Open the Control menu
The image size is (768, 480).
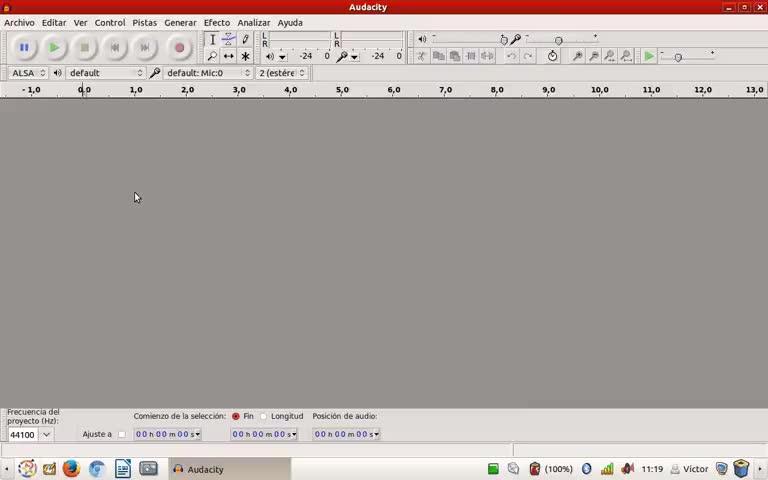110,23
